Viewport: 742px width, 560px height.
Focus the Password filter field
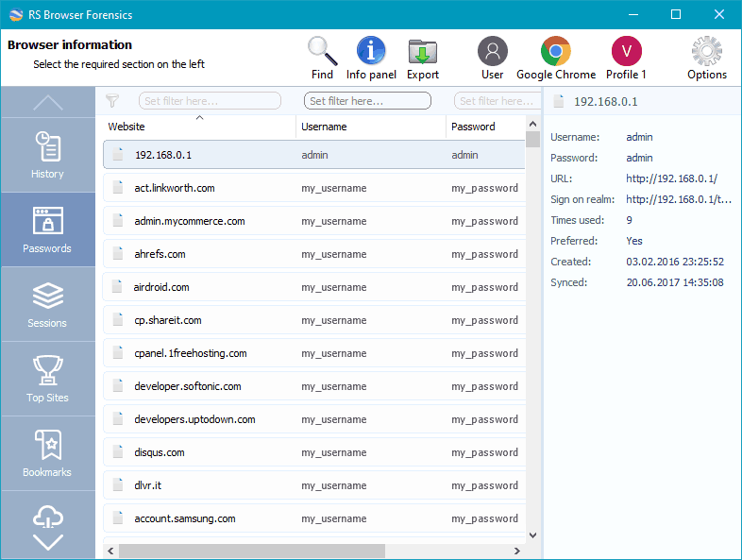tap(497, 101)
